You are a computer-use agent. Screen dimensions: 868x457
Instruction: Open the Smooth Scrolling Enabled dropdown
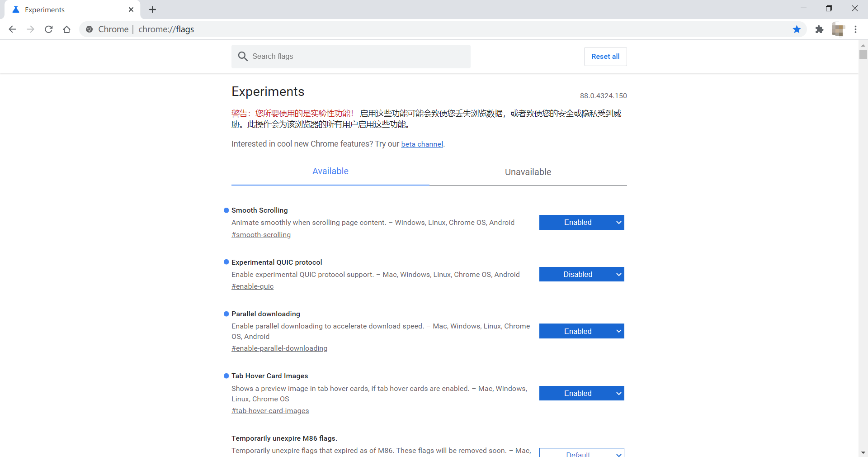pos(581,222)
